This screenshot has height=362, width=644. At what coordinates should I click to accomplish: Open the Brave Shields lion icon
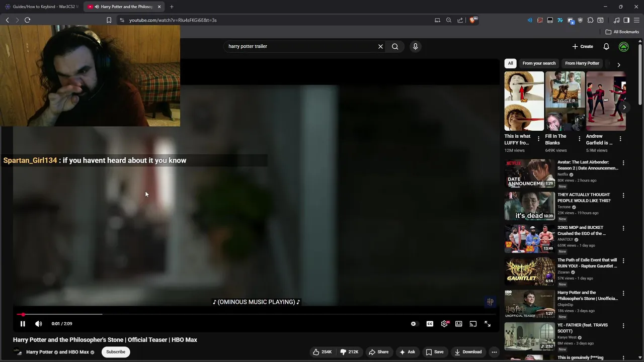click(x=472, y=20)
